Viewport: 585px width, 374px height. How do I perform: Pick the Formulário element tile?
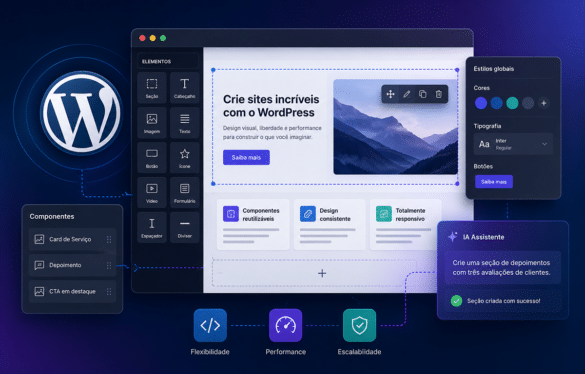point(184,193)
